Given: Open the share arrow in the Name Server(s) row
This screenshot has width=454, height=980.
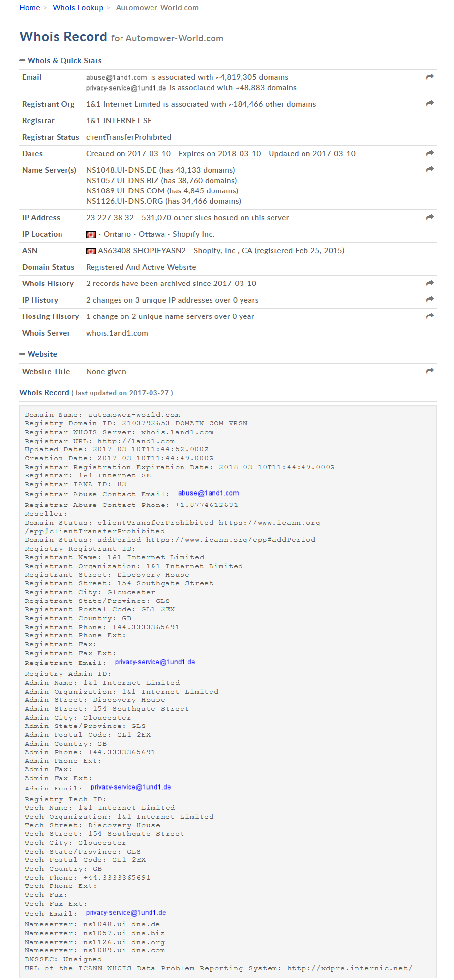Looking at the screenshot, I should coord(430,169).
